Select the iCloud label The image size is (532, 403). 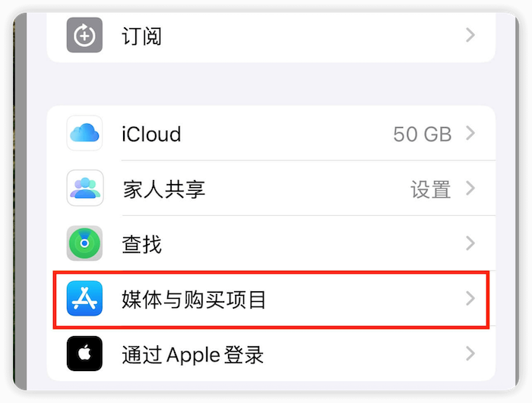151,134
